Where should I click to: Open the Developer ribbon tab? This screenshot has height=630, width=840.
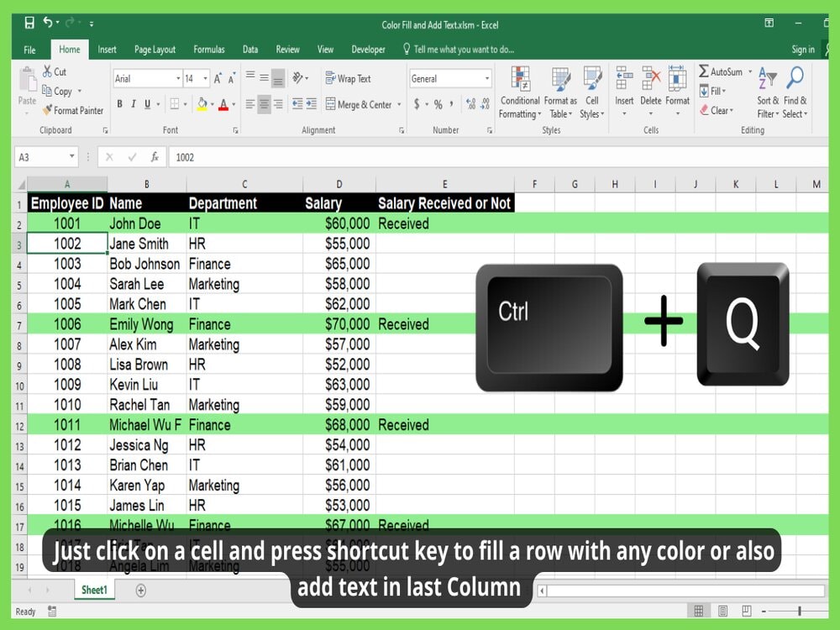coord(368,49)
